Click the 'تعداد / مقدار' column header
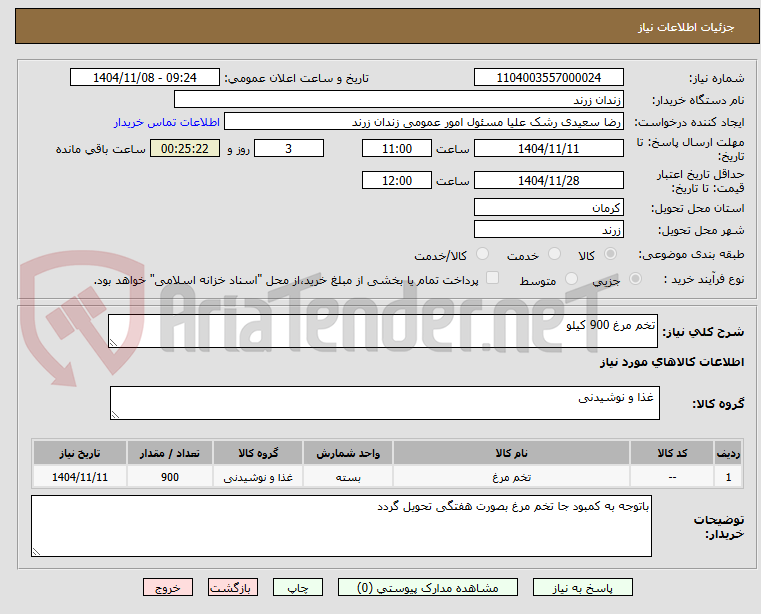Viewport: 761px width, 614px height. [169, 453]
